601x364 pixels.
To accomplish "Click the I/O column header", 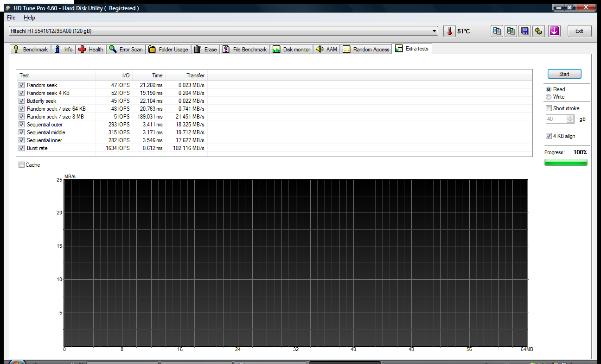I will (x=114, y=75).
